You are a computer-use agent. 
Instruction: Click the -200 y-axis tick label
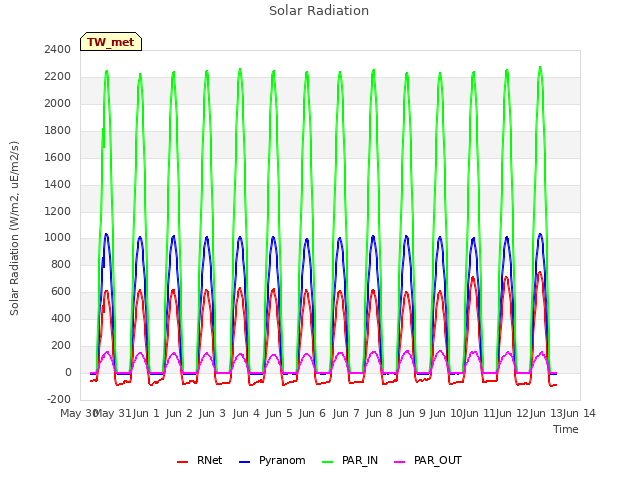click(x=59, y=400)
